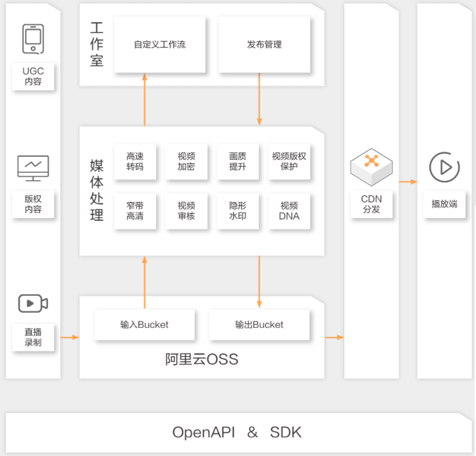Click the 高速转码 module

click(135, 161)
